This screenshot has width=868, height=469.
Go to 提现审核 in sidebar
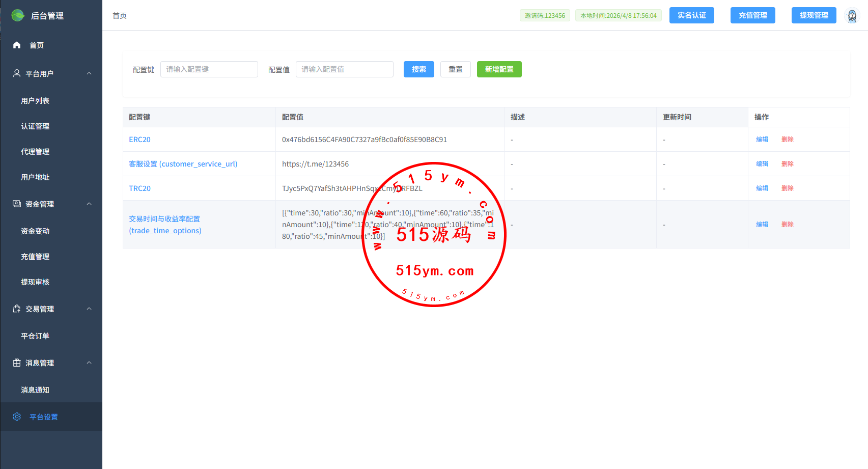pyautogui.click(x=35, y=282)
